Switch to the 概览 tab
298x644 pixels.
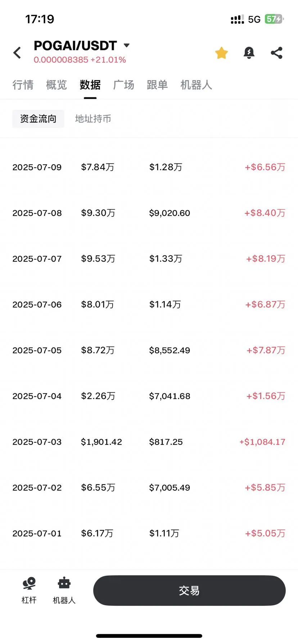(x=57, y=85)
